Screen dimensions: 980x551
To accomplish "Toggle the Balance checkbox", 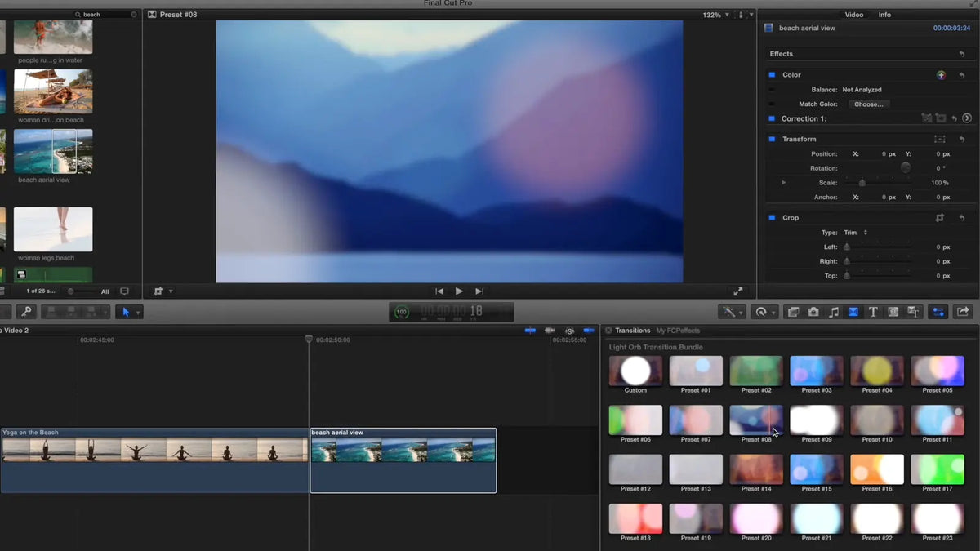I will 772,90.
